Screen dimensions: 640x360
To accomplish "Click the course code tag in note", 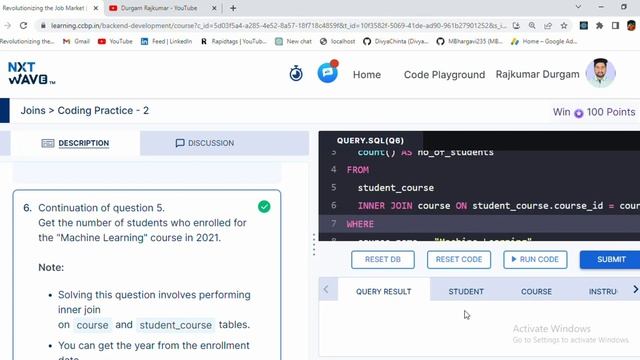I will (92, 325).
